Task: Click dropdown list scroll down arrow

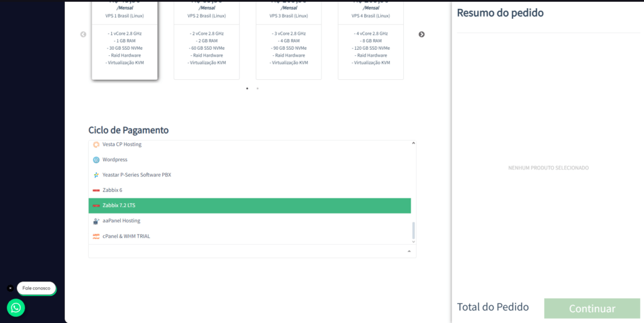Action: 414,242
